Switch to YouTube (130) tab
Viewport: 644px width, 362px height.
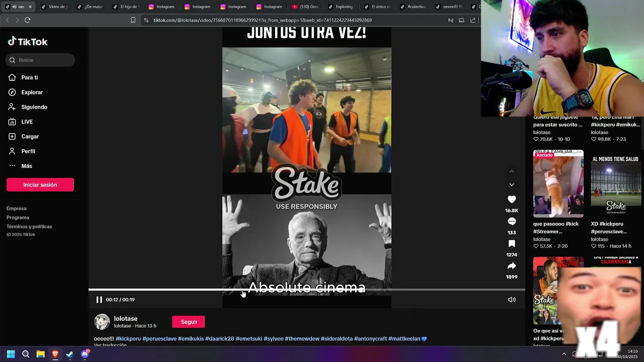pos(305,7)
